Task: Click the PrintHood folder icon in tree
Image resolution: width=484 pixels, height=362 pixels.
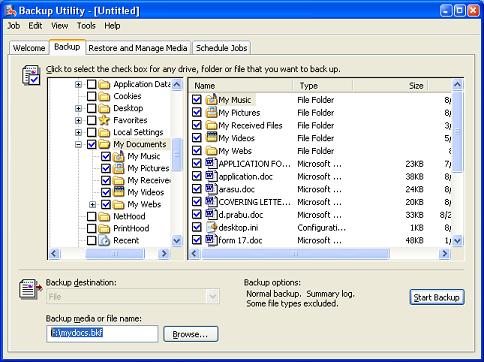Action: pyautogui.click(x=104, y=228)
